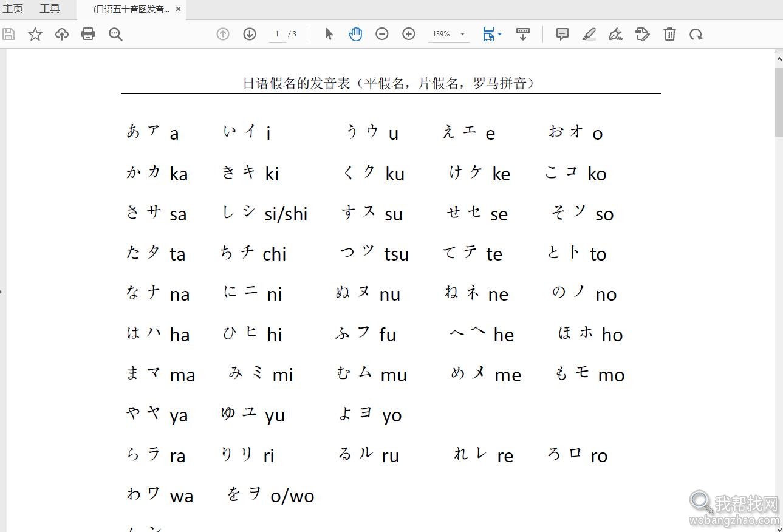Rotate the page with the circular arrow
783x532 pixels.
click(696, 35)
